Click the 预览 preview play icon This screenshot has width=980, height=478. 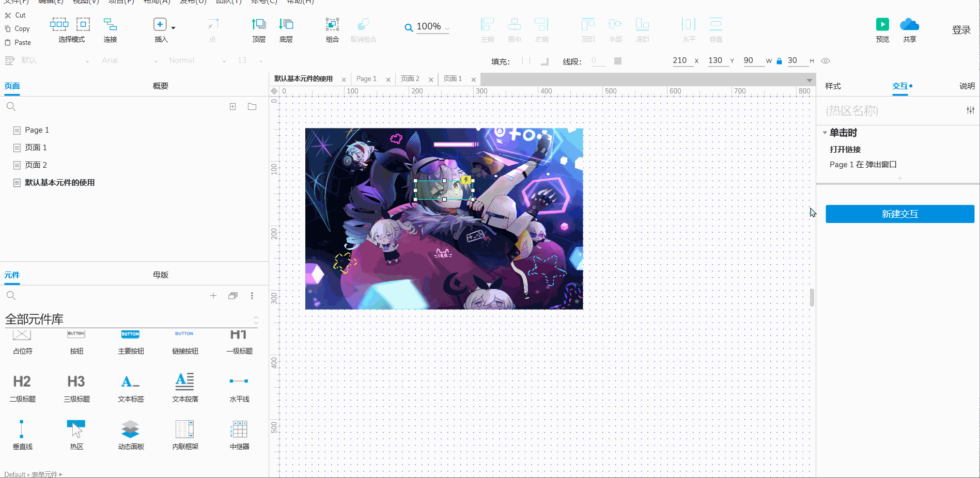point(882,24)
